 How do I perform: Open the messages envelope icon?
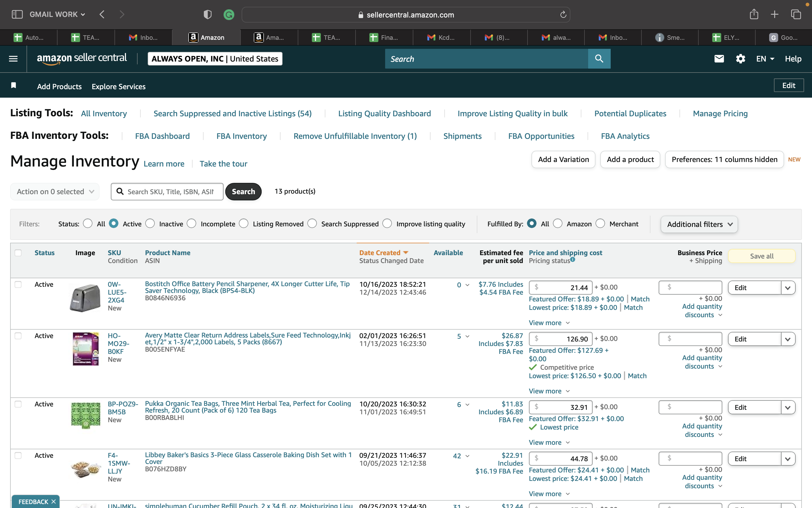click(719, 59)
